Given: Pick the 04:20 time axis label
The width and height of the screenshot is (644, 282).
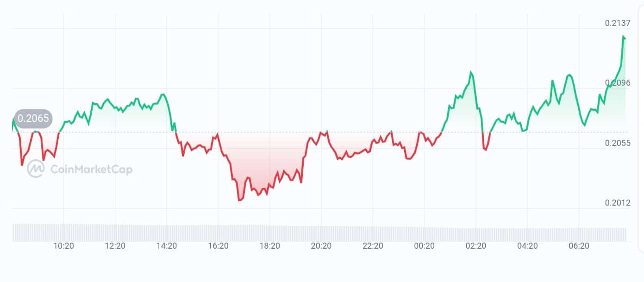Looking at the screenshot, I should [x=527, y=246].
